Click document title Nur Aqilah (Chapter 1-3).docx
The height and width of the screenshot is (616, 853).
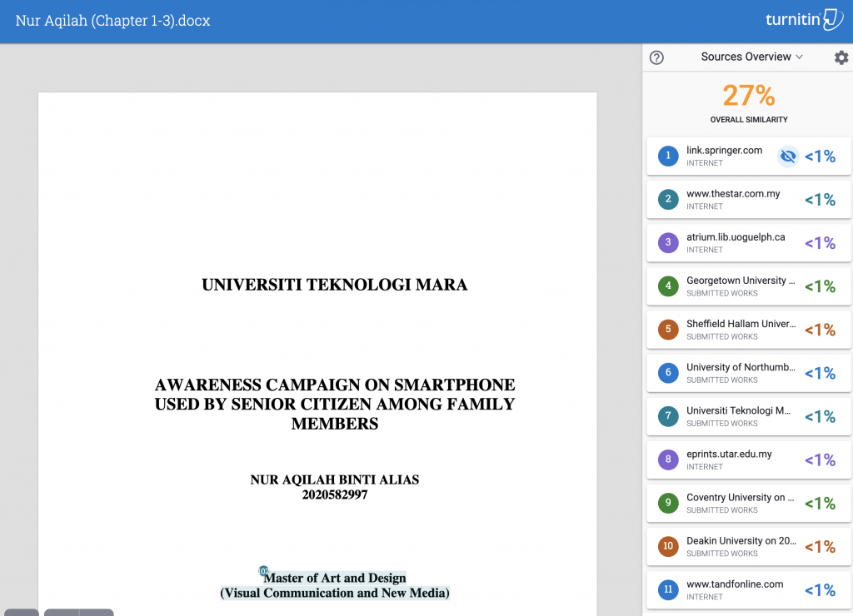tap(112, 21)
